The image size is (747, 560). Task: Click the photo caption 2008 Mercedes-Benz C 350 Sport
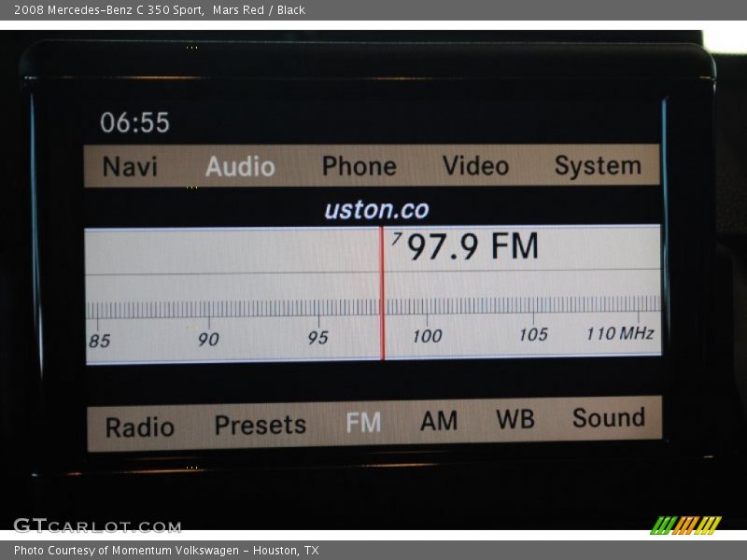[109, 10]
